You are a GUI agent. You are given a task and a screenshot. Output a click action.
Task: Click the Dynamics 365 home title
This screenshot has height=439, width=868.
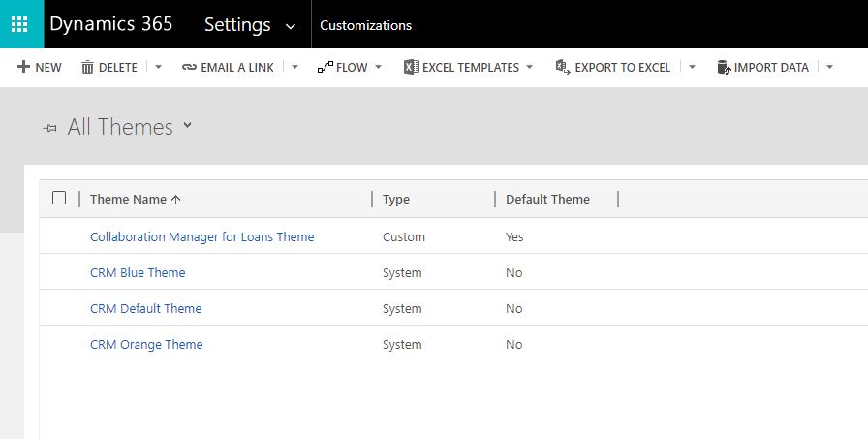tap(111, 24)
